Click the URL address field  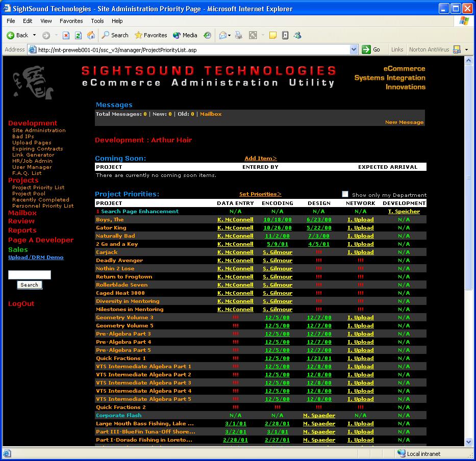(x=193, y=50)
